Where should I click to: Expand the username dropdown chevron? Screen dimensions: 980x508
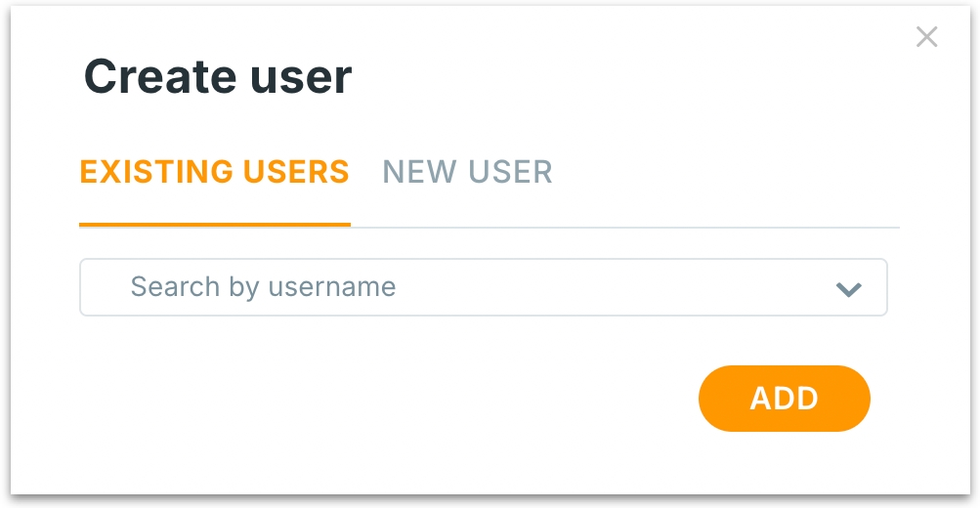coord(848,288)
